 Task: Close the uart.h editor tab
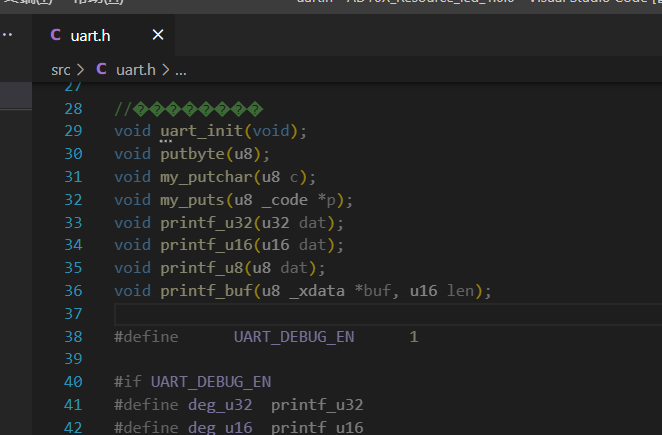(158, 35)
